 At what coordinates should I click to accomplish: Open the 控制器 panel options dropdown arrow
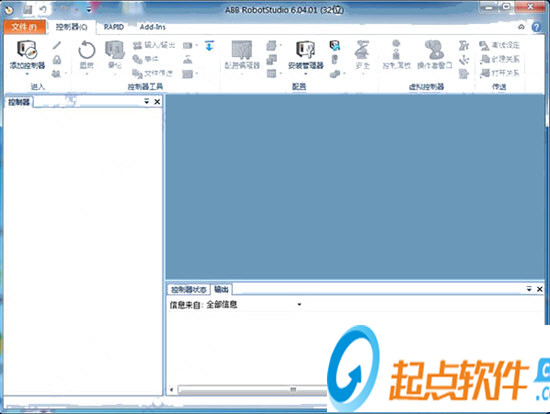[147, 101]
